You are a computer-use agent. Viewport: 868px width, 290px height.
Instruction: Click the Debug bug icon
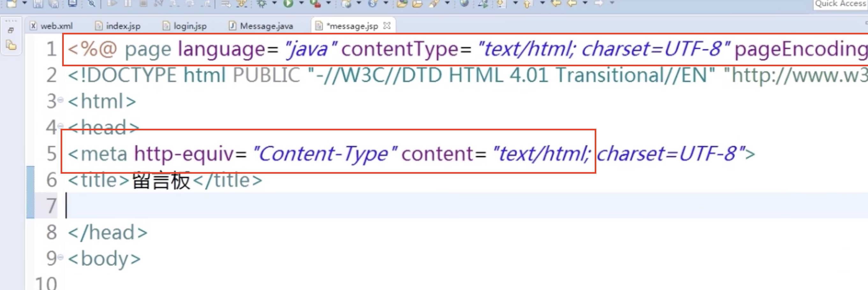(x=261, y=4)
